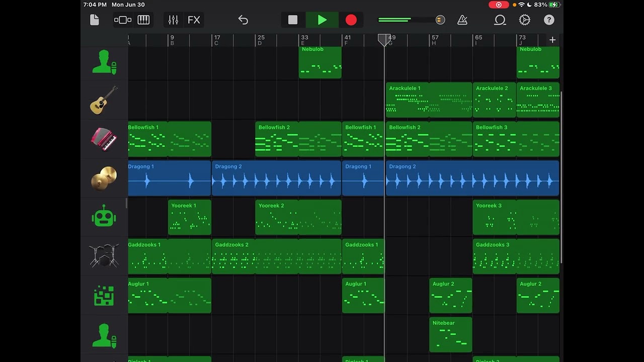Open My Songs browser document icon
The image size is (644, 362).
pos(95,20)
